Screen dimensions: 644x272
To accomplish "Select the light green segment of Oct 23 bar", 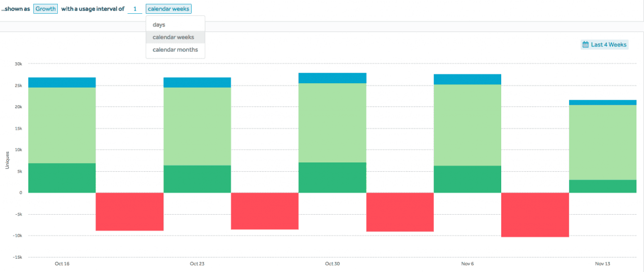I will pyautogui.click(x=197, y=126).
